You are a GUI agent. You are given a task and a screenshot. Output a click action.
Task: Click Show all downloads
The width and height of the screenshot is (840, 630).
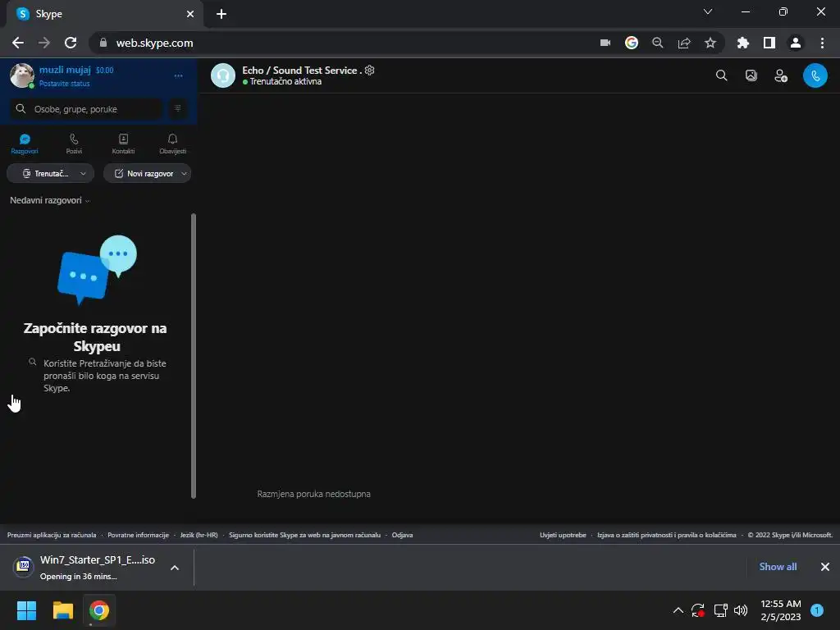(x=778, y=567)
